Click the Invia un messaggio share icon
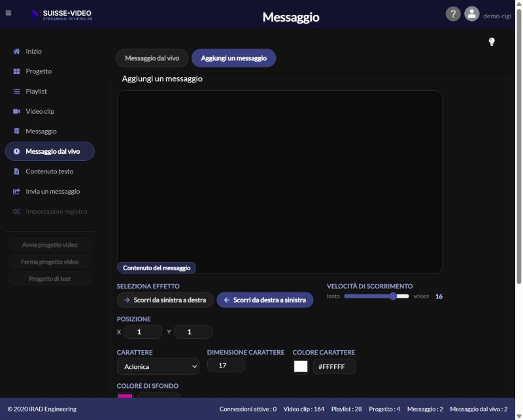This screenshot has width=523, height=420. click(x=16, y=192)
